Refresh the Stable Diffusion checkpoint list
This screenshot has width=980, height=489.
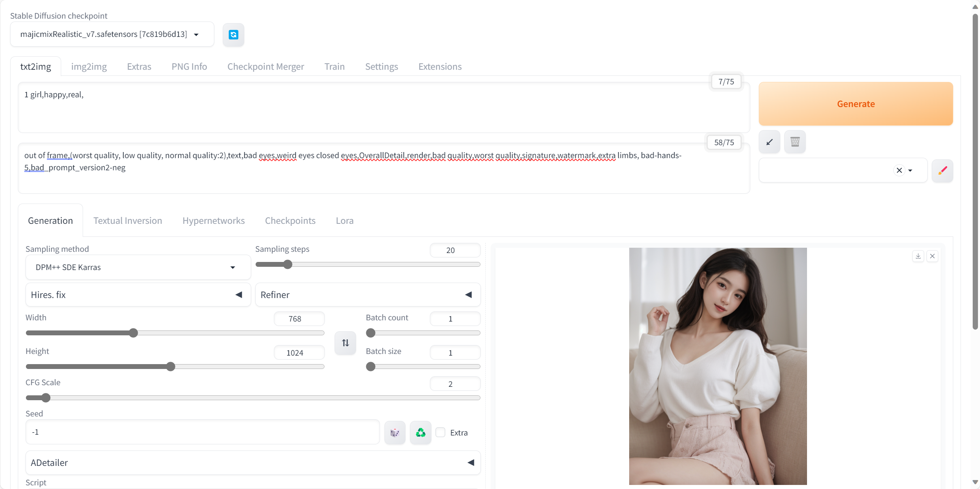(233, 35)
